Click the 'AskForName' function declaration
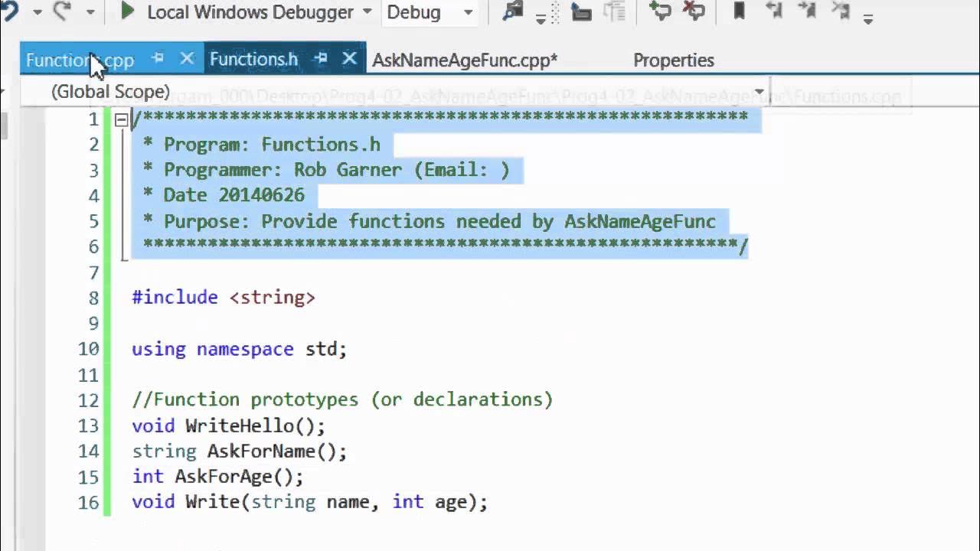Image resolution: width=980 pixels, height=551 pixels. [240, 452]
